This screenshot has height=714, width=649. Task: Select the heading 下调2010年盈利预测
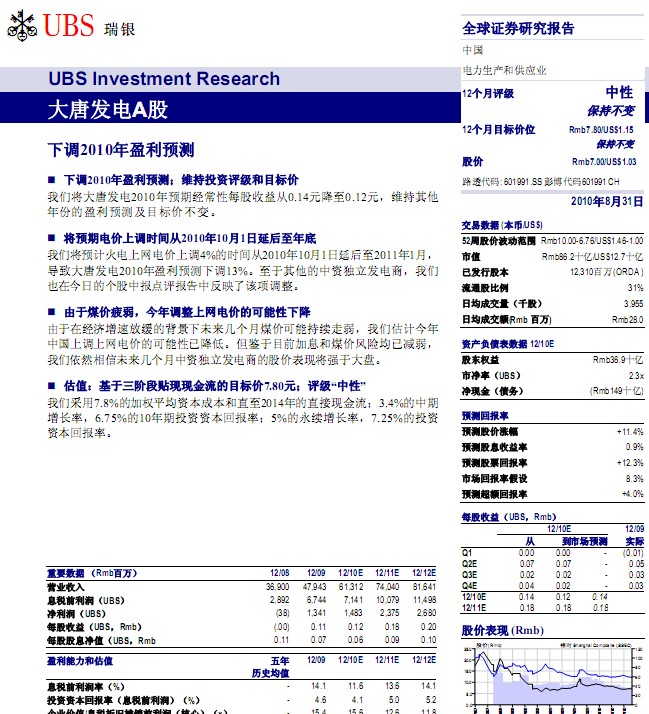121,150
